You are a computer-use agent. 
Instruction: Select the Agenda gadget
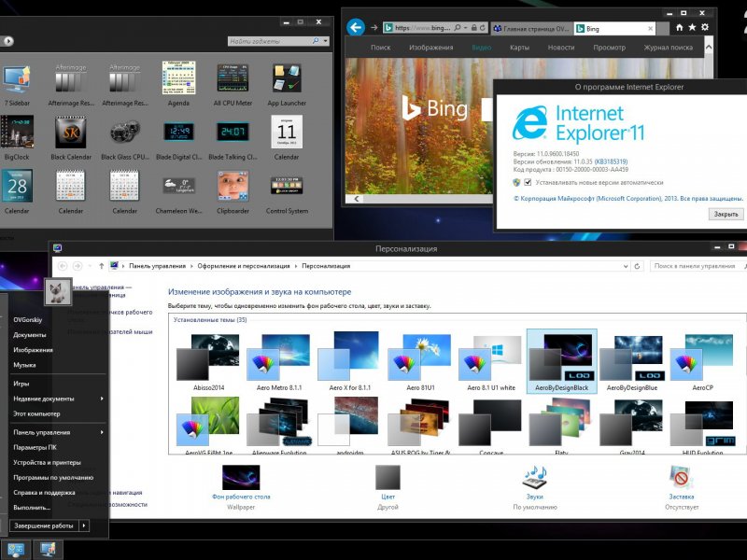pos(178,84)
